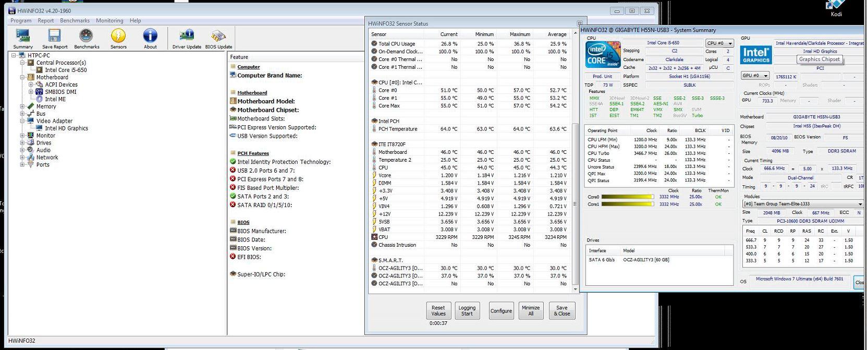This screenshot has height=350, width=868.
Task: Collapse the Video Adapter node
Action: 22,121
